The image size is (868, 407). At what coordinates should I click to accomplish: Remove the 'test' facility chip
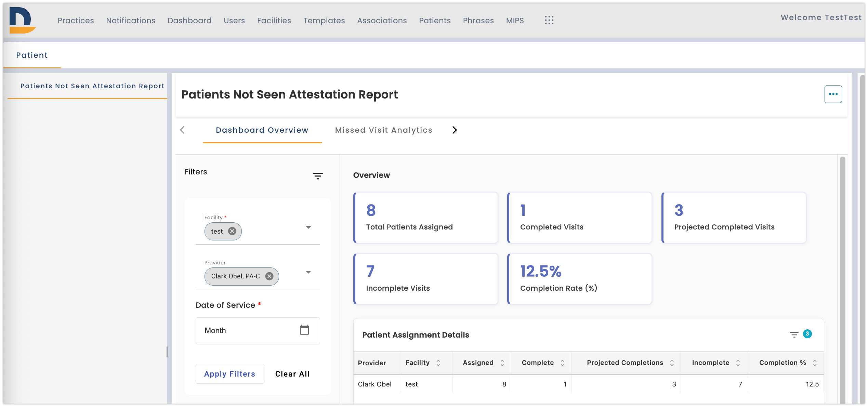pos(232,231)
